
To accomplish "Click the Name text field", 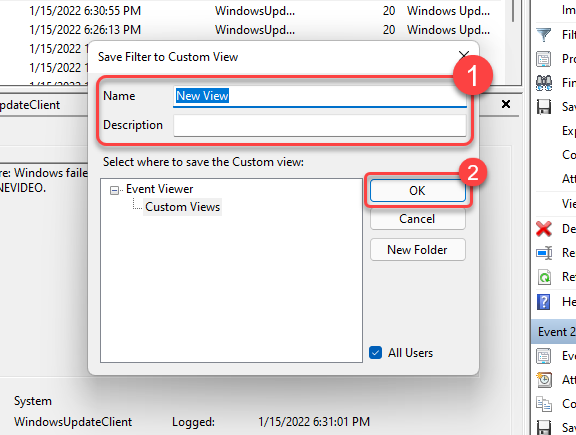I will 320,96.
